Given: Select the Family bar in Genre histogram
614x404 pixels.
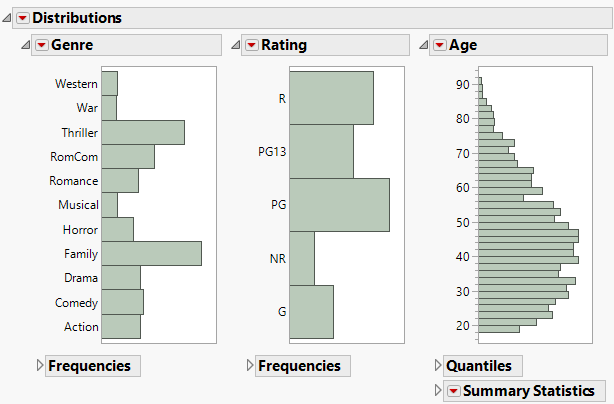Looking at the screenshot, I should click(151, 254).
